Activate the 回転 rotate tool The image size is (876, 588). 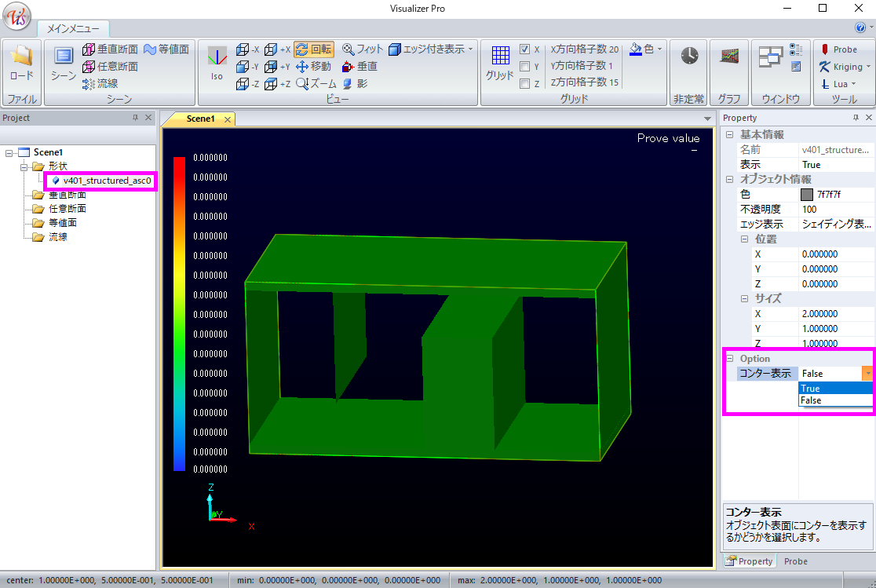(x=314, y=49)
